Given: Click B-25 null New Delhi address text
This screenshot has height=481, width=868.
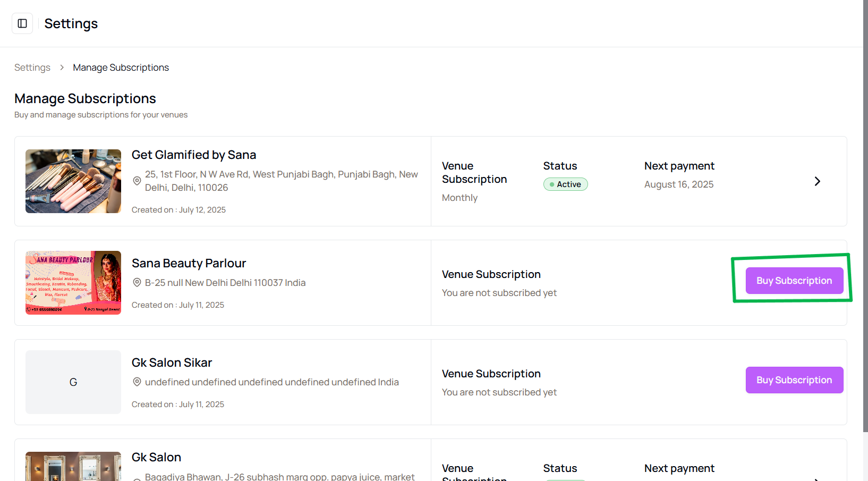Looking at the screenshot, I should pyautogui.click(x=225, y=283).
